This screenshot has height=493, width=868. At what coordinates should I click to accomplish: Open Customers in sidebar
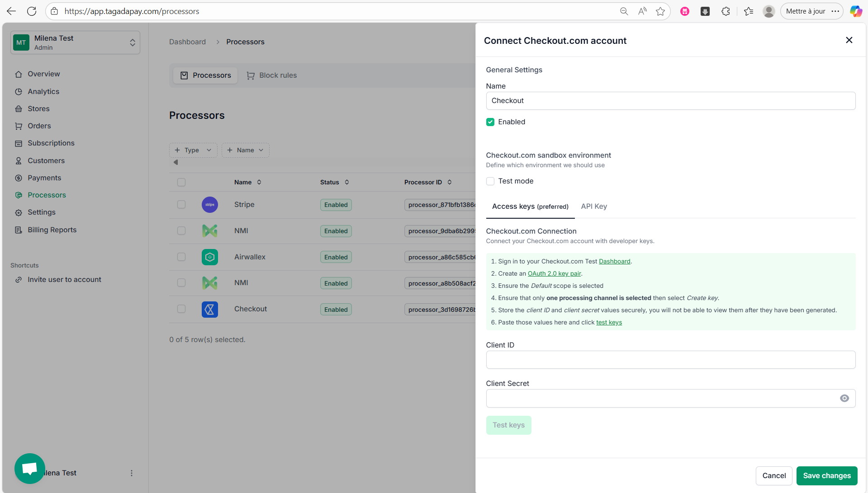click(46, 161)
